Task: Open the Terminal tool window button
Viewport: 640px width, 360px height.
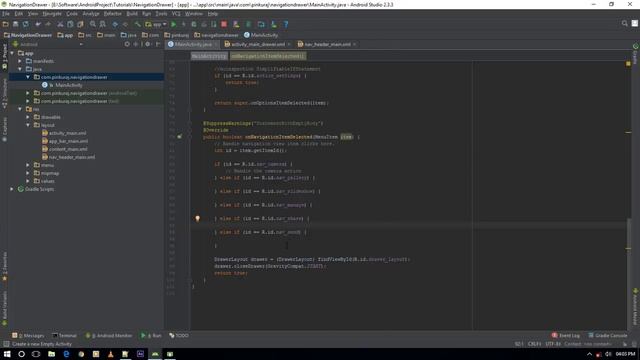Action: coord(64,336)
